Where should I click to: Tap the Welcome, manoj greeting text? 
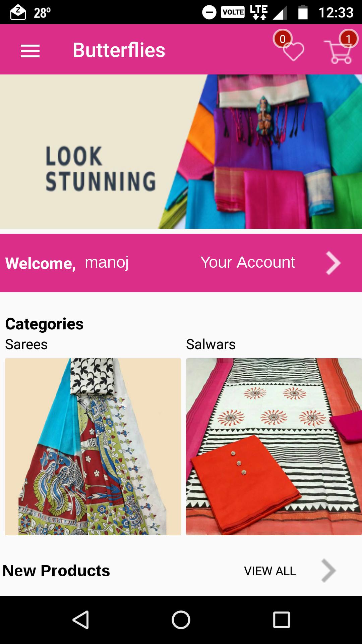pyautogui.click(x=67, y=263)
